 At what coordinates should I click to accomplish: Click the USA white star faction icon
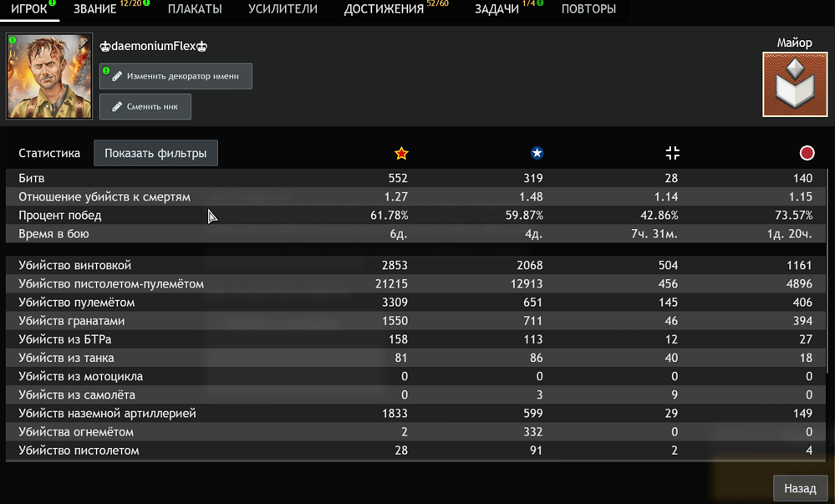point(537,153)
